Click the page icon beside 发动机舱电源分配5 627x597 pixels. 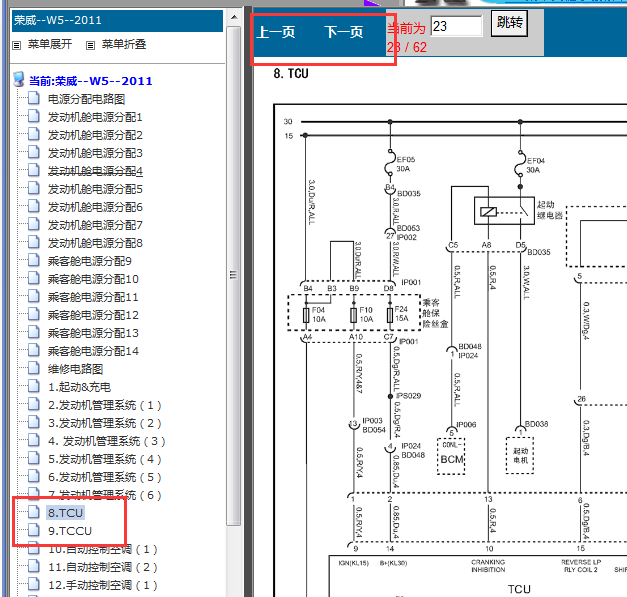coord(34,188)
